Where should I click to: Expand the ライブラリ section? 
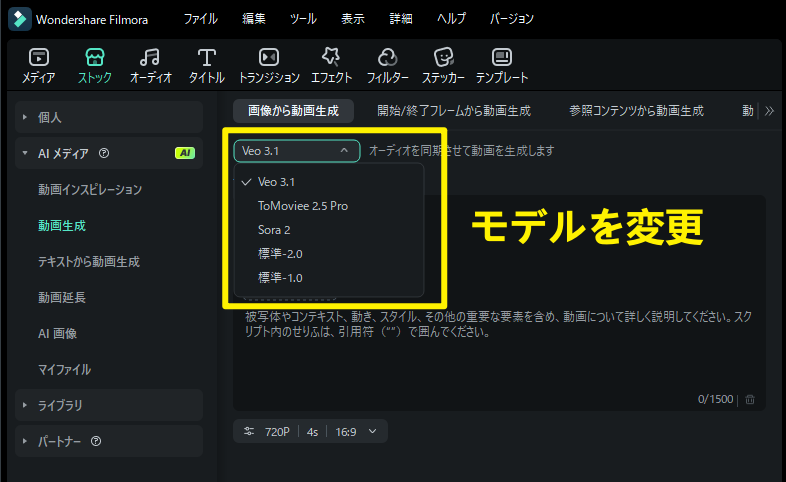pos(109,405)
